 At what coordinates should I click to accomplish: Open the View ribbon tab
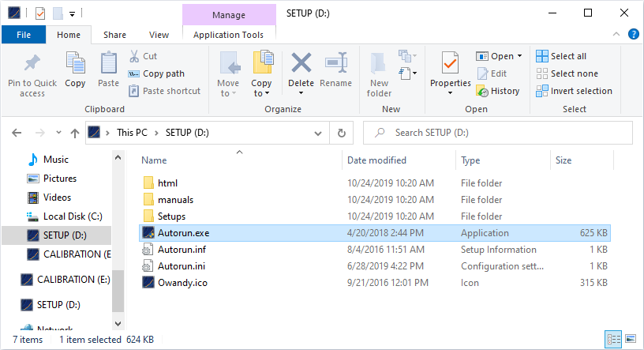159,35
